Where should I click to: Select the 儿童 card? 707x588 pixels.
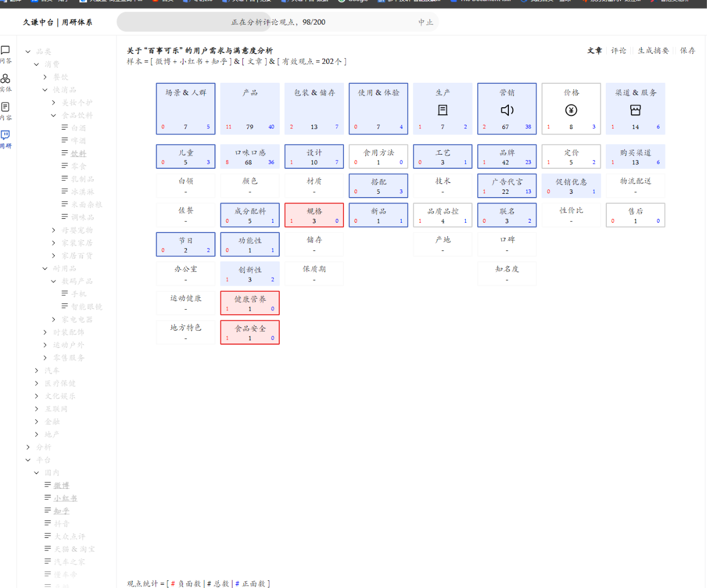click(186, 156)
